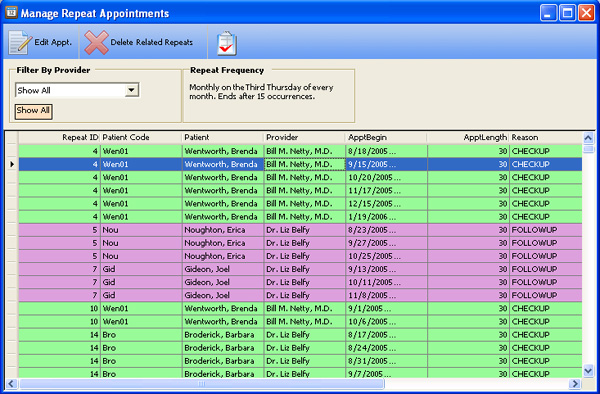Image resolution: width=600 pixels, height=394 pixels.
Task: Select Broderick, Barbara 8/17/2005 appointment row
Action: (300, 335)
